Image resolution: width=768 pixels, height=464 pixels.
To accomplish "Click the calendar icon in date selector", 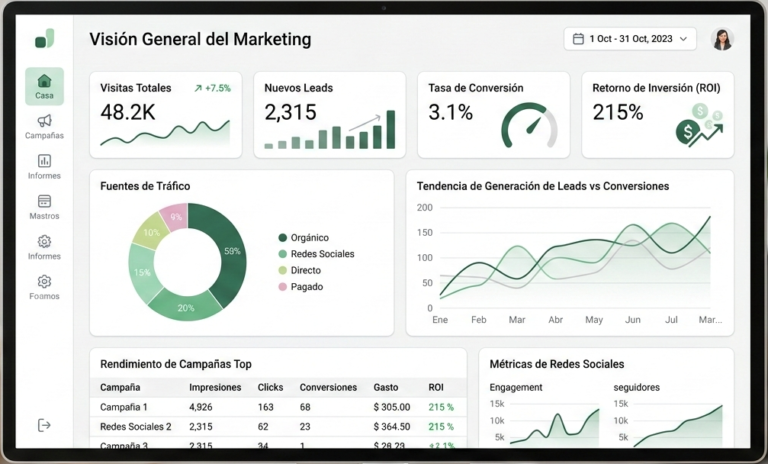I will coord(578,39).
